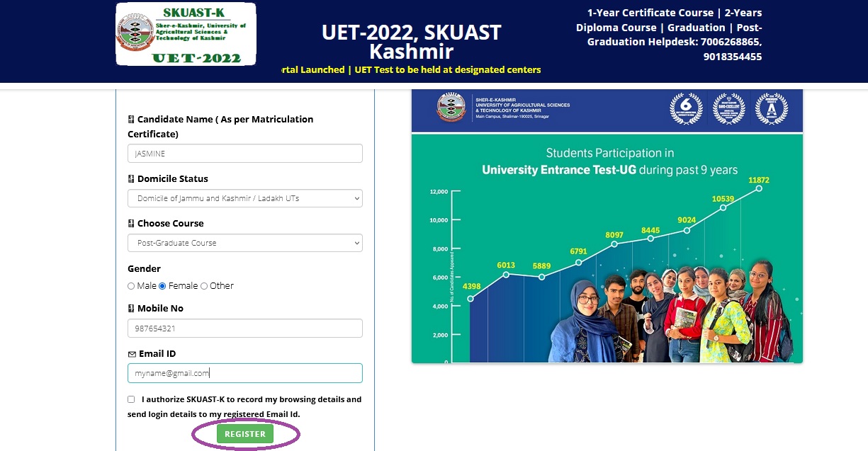
Task: Click the Students Participation banner image
Action: [607, 226]
